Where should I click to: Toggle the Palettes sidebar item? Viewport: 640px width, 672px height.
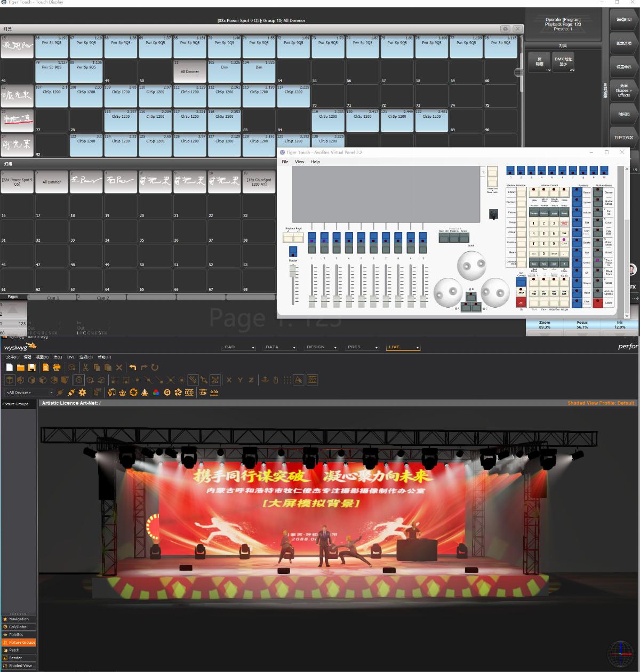pos(19,635)
